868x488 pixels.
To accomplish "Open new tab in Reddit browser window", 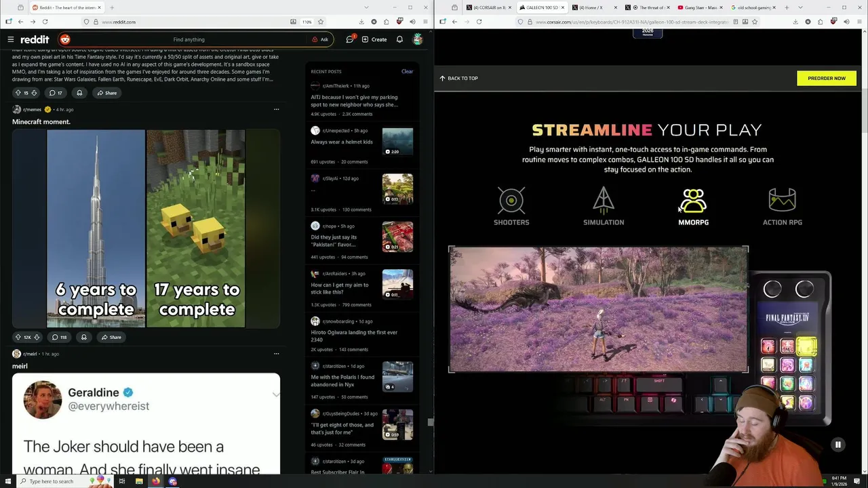I will pyautogui.click(x=112, y=7).
